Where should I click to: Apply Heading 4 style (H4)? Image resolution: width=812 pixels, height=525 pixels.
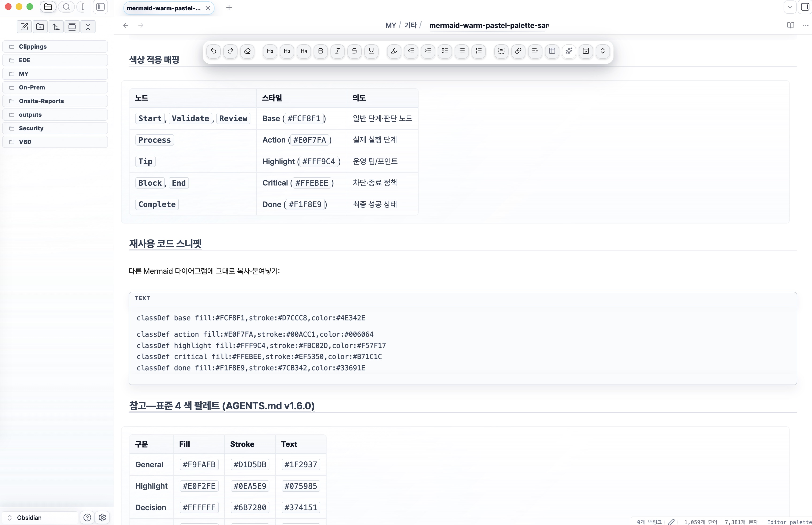click(304, 51)
